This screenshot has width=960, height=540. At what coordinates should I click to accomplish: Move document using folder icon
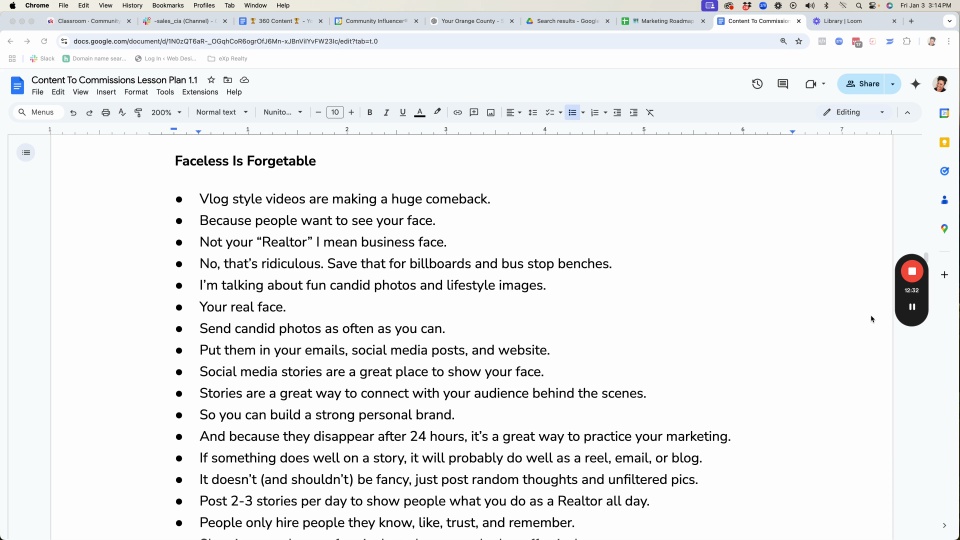coord(228,80)
